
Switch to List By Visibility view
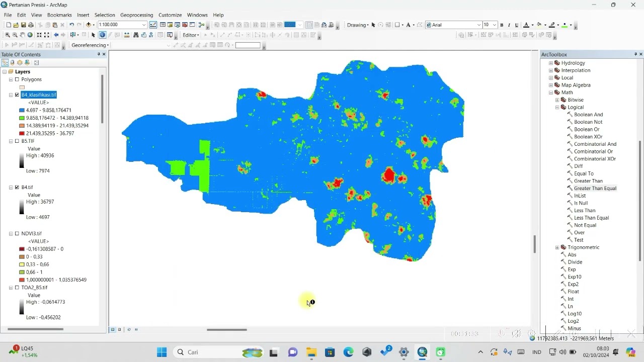coord(20,62)
